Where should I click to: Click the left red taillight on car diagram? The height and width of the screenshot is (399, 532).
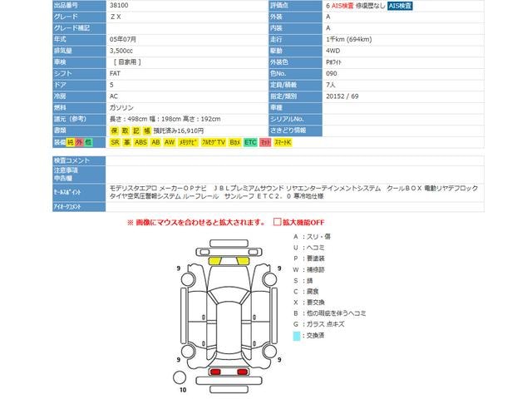pos(215,372)
